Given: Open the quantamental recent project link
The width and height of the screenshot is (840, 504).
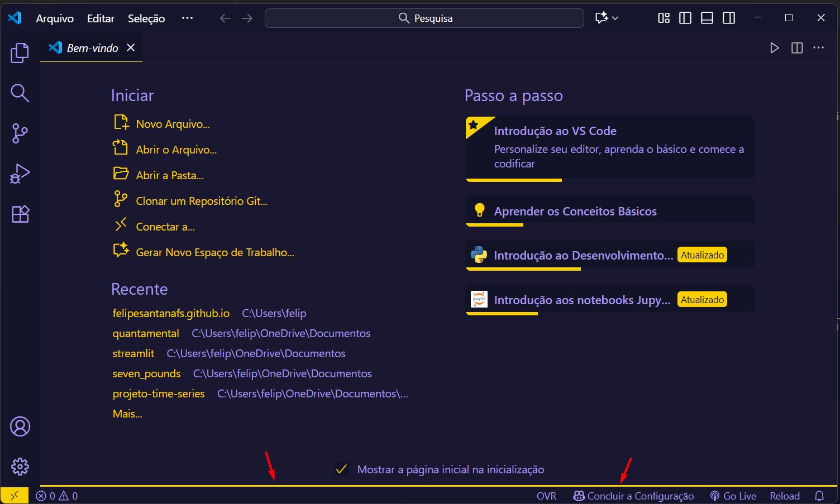Looking at the screenshot, I should click(146, 333).
